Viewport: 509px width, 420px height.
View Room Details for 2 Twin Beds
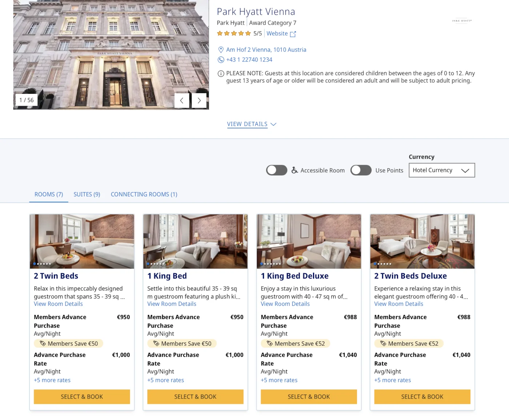(x=58, y=304)
